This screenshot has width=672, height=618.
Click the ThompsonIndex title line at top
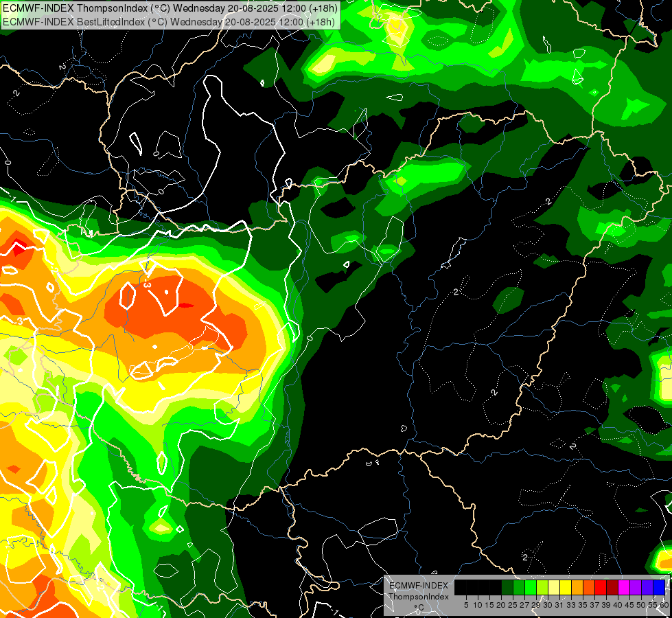coord(170,8)
